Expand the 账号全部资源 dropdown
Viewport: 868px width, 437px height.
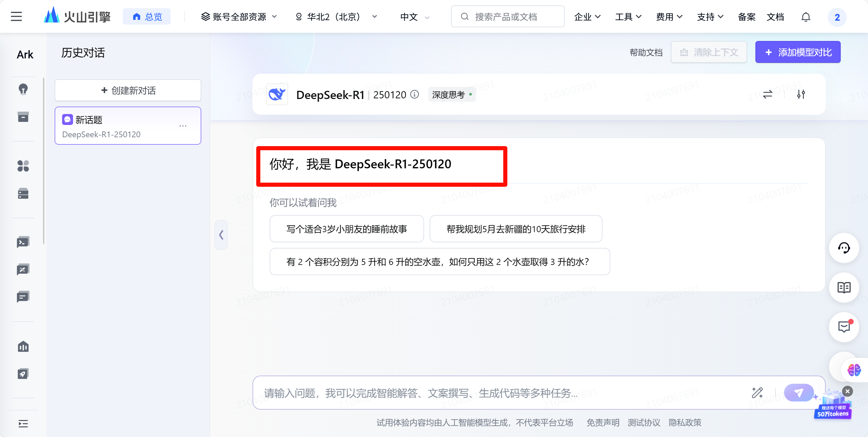tap(239, 17)
